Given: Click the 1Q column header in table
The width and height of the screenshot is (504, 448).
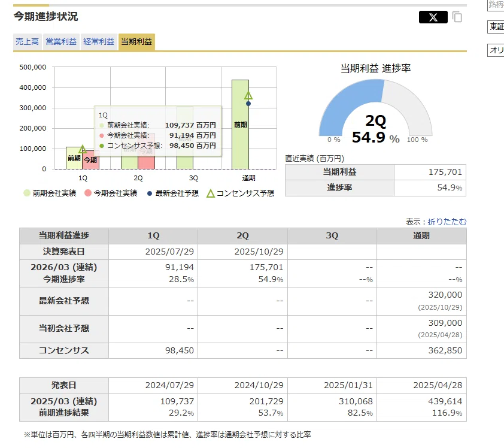Looking at the screenshot, I should click(153, 236).
